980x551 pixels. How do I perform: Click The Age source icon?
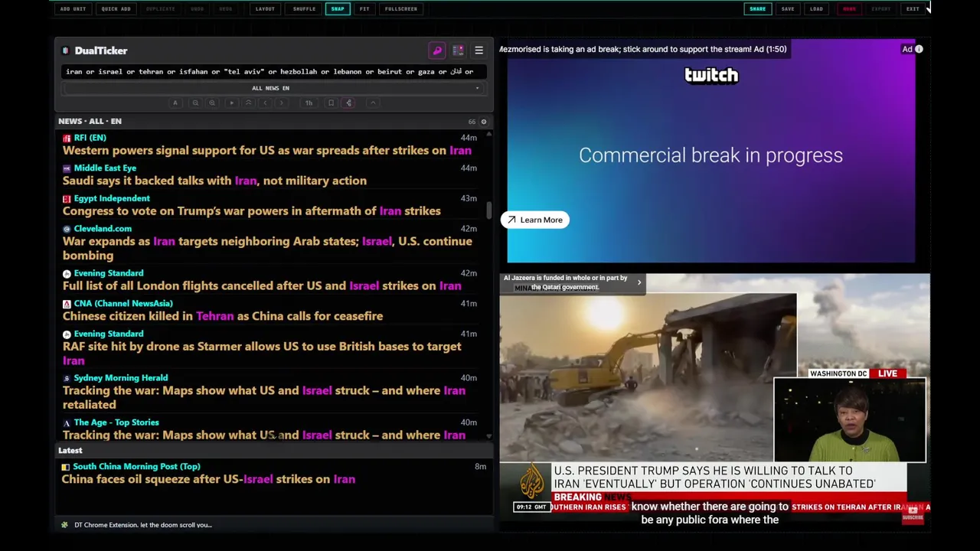67,422
